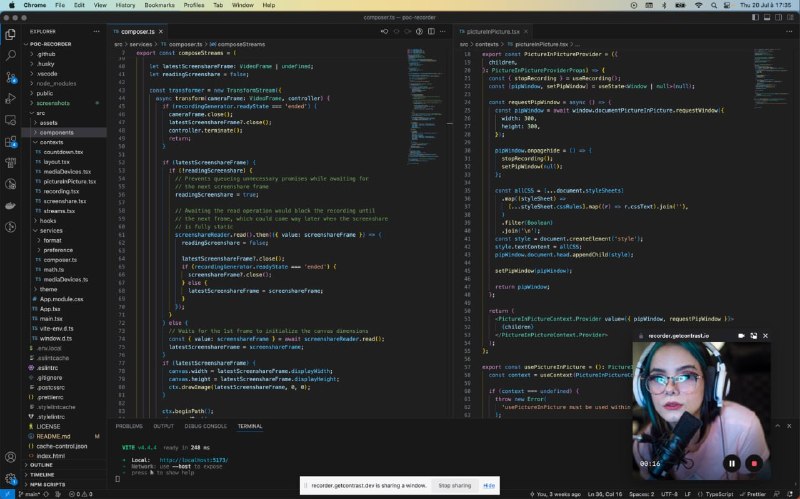Click the errors and warnings count in the status bar
Image resolution: width=800 pixels, height=499 pixels.
(x=81, y=494)
